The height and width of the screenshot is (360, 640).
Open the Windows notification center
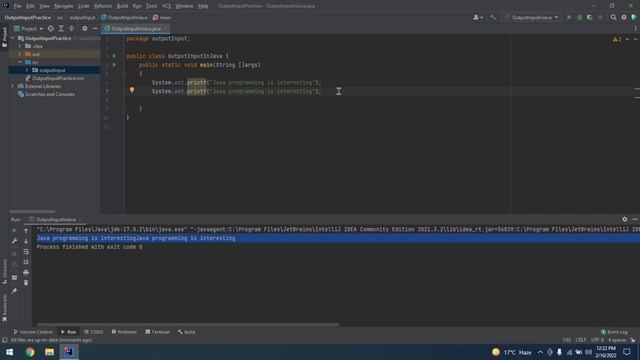[x=627, y=352]
